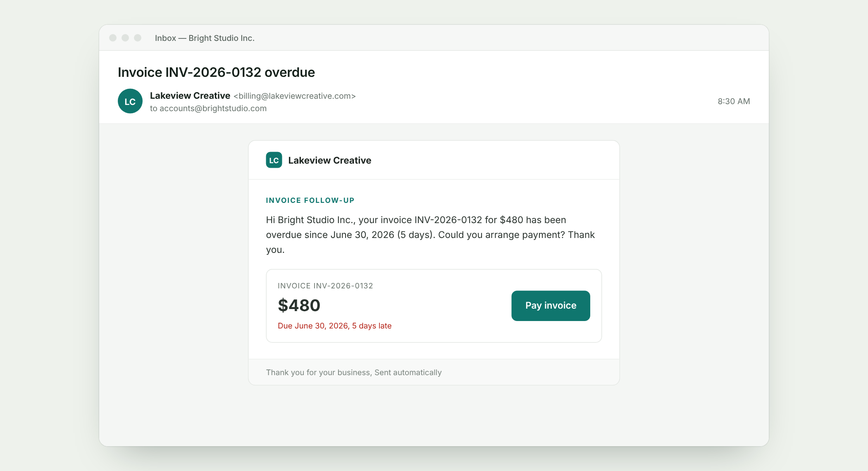Image resolution: width=868 pixels, height=471 pixels.
Task: Click the Pay invoice button
Action: pyautogui.click(x=551, y=306)
